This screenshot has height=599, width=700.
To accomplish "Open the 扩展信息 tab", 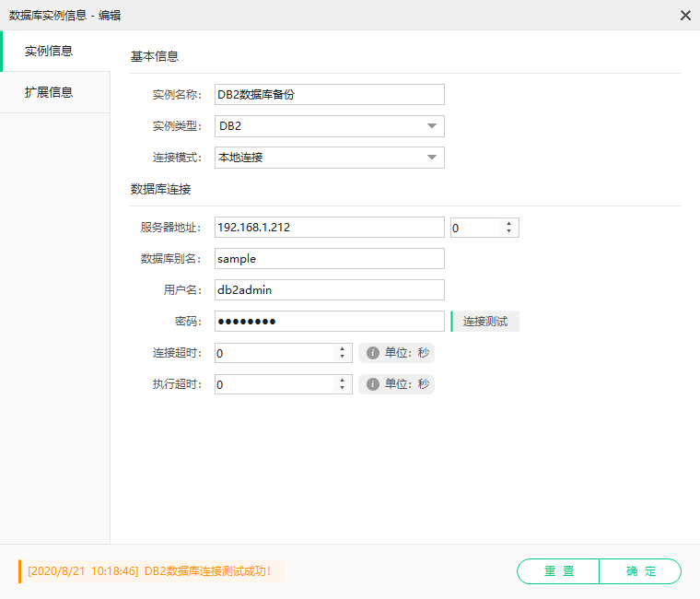I will (x=55, y=92).
